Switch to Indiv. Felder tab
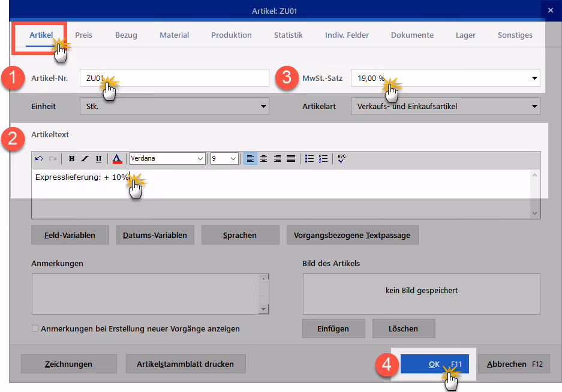 347,35
